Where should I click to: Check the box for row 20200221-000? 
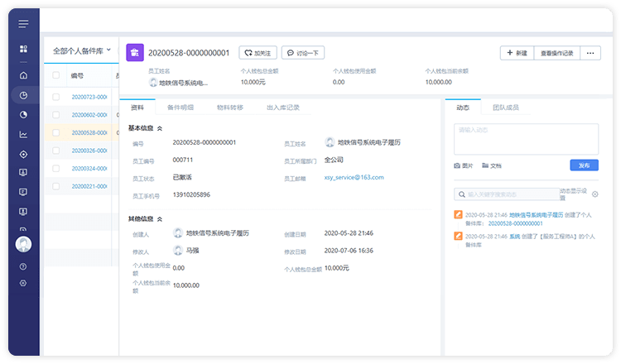pyautogui.click(x=56, y=186)
